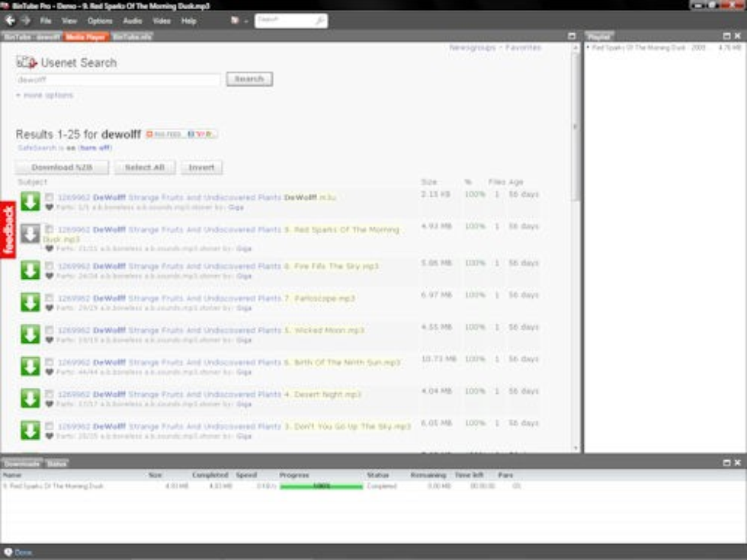The height and width of the screenshot is (560, 747).
Task: Click the red feedback side tab
Action: [8, 230]
